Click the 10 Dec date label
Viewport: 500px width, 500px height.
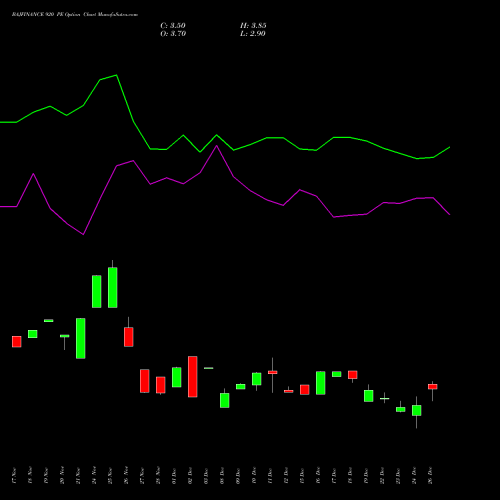click(254, 476)
